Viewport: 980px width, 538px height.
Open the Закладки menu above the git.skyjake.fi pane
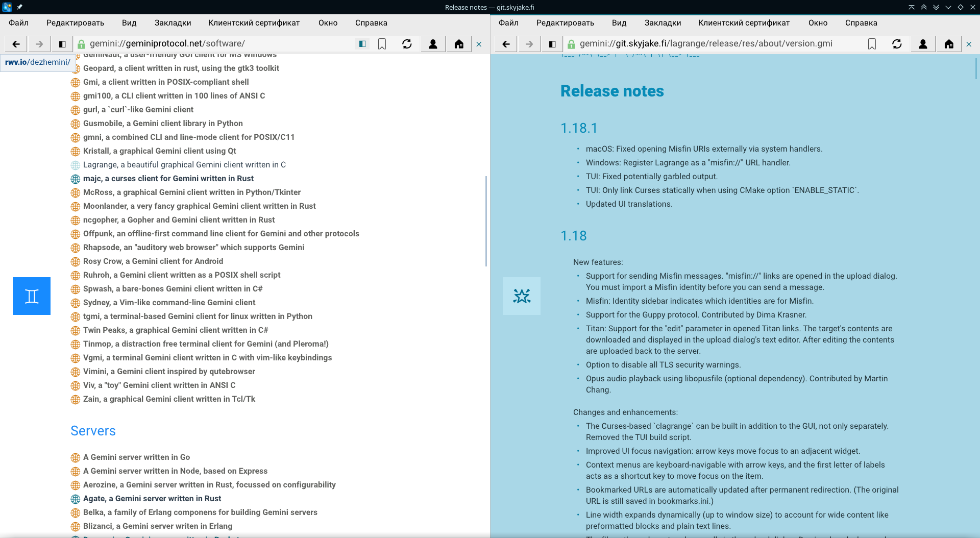(x=663, y=23)
